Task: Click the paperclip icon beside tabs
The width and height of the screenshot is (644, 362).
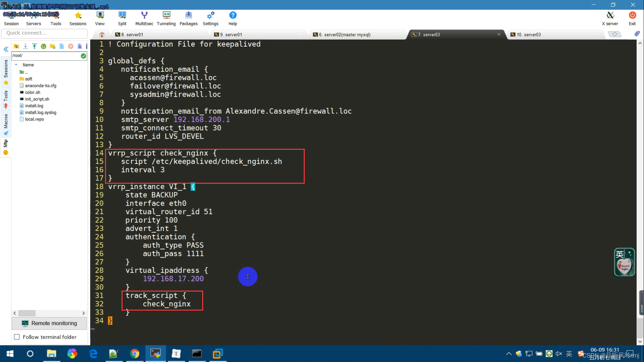Action: (637, 34)
